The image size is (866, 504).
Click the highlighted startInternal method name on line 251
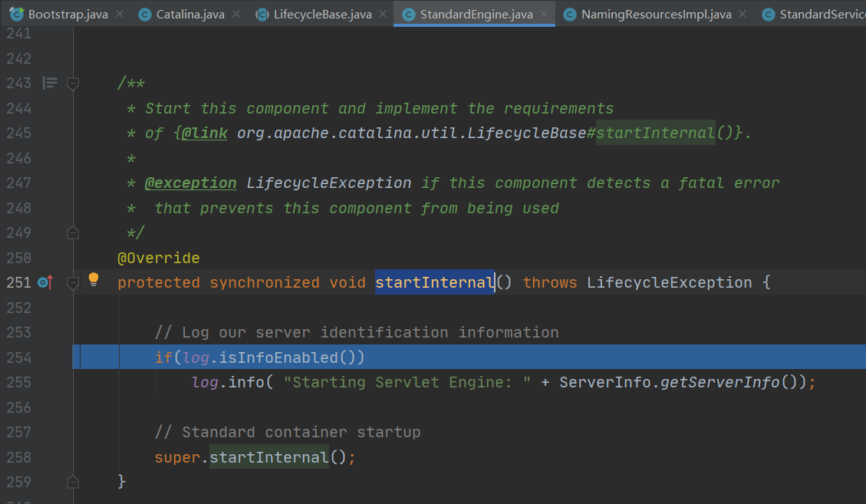(435, 282)
